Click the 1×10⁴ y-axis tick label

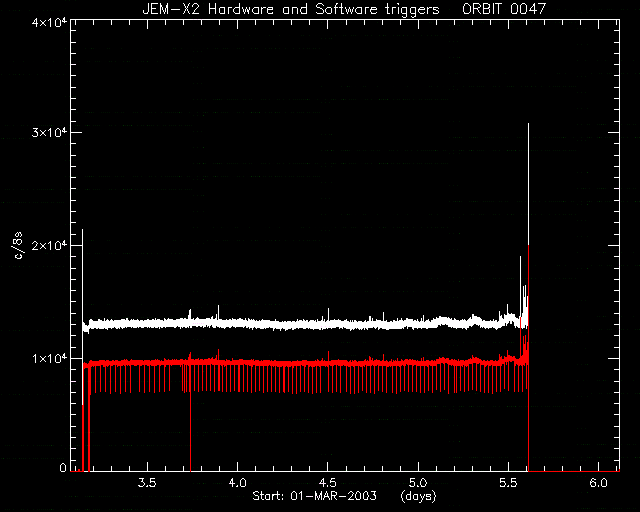pos(49,358)
